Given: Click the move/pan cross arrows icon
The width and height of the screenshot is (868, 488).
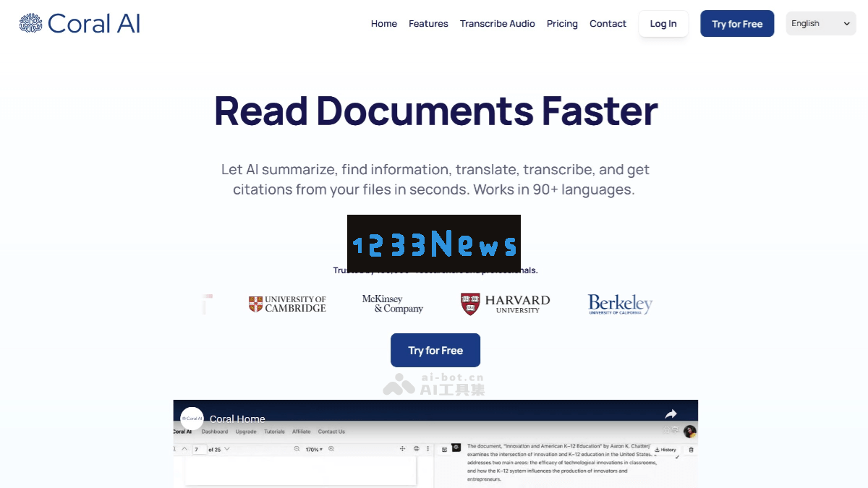Looking at the screenshot, I should (x=402, y=449).
